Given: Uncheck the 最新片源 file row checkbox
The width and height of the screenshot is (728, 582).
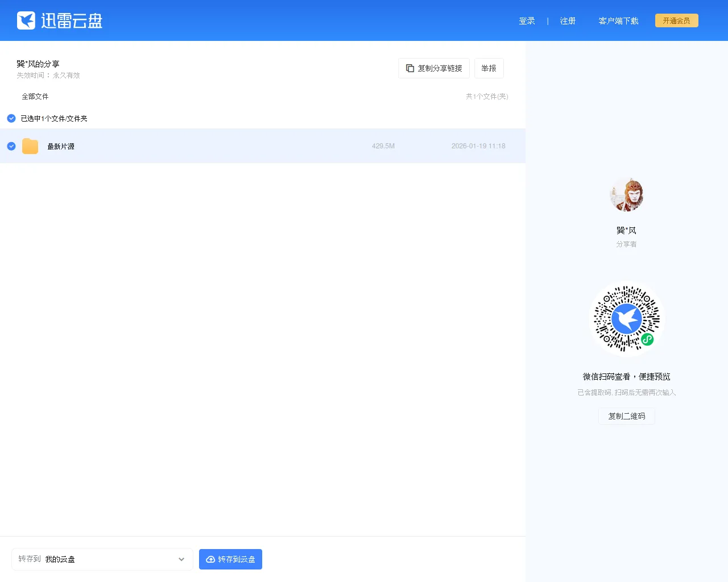Looking at the screenshot, I should coord(11,146).
